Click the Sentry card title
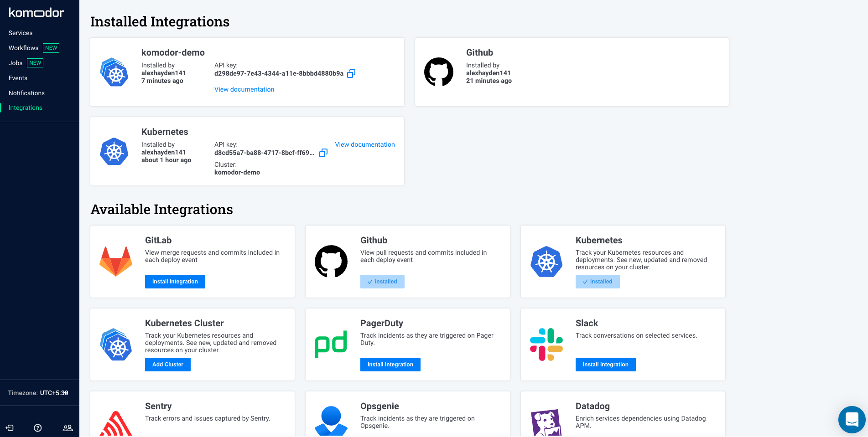This screenshot has height=437, width=868. tap(158, 406)
